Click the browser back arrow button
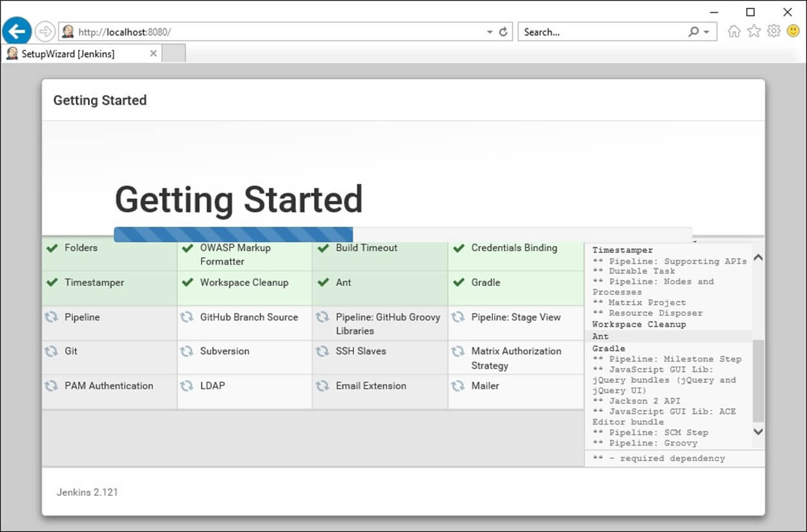The height and width of the screenshot is (532, 807). click(17, 31)
